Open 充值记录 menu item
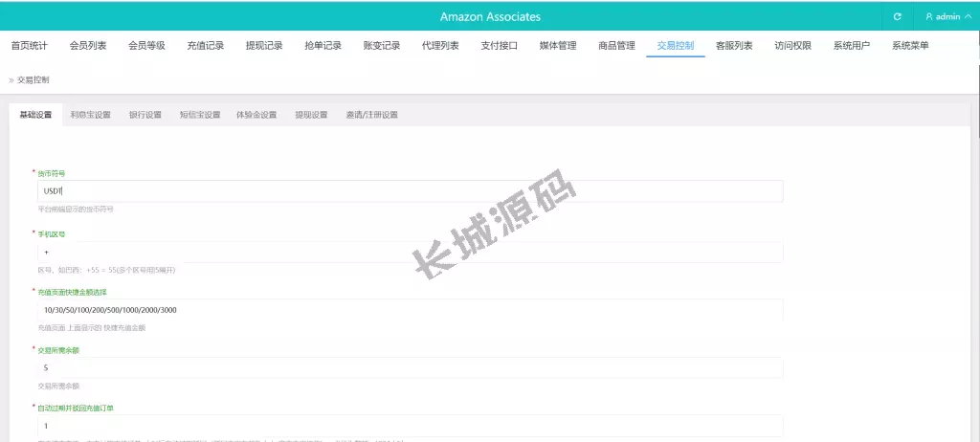980x442 pixels. 206,46
